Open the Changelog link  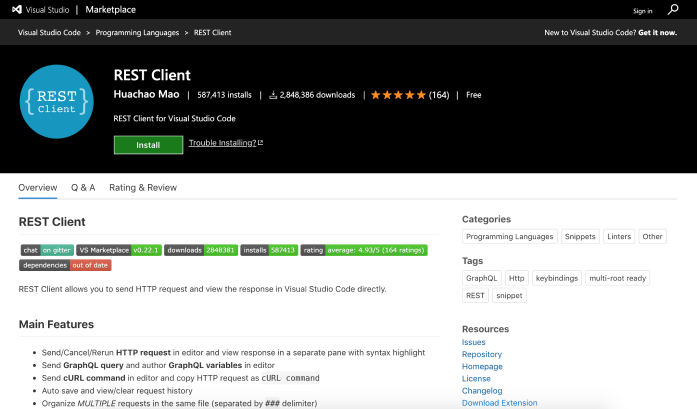pos(482,391)
